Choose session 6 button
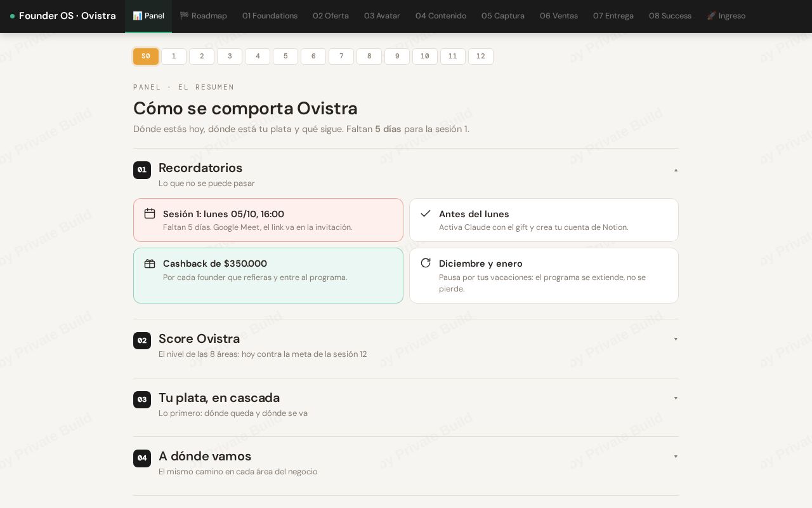This screenshot has height=508, width=812. tap(313, 57)
